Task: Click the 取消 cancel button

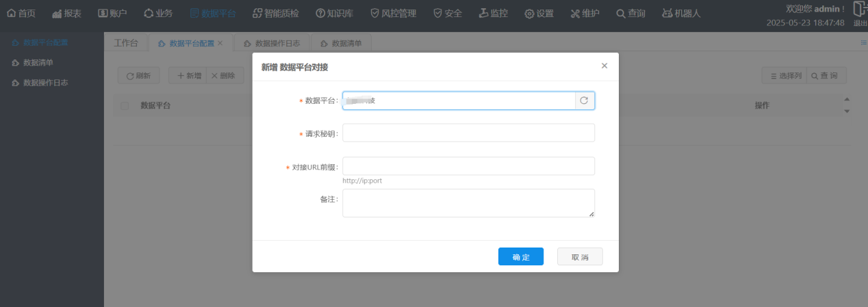Action: coord(580,256)
